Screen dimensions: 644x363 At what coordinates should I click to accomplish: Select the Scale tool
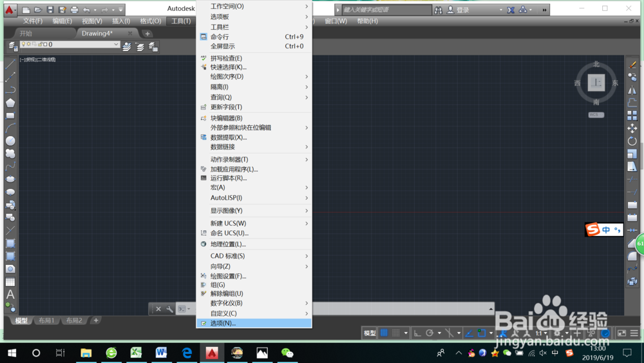(x=632, y=153)
